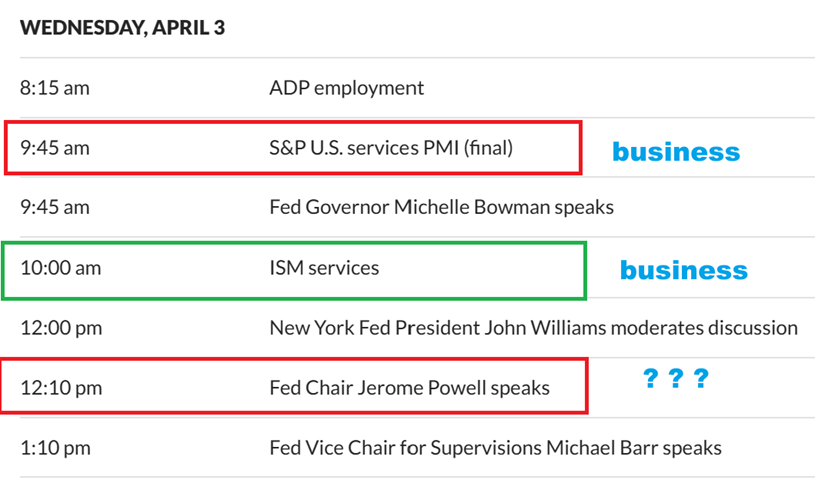Click the 10:00 am time entry

click(60, 268)
